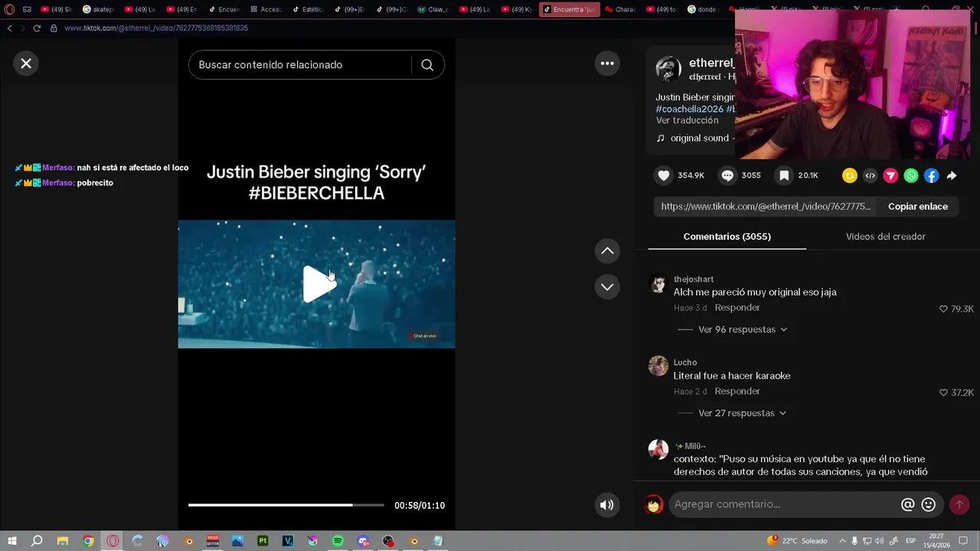Screen dimensions: 980x551
Task: Open Windows notification center icon
Action: click(964, 541)
